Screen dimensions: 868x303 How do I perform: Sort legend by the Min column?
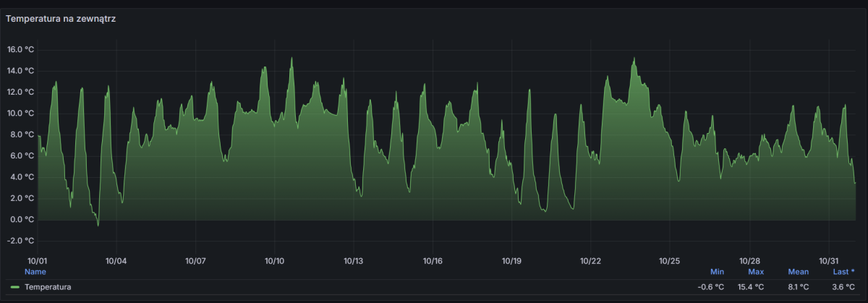click(717, 272)
